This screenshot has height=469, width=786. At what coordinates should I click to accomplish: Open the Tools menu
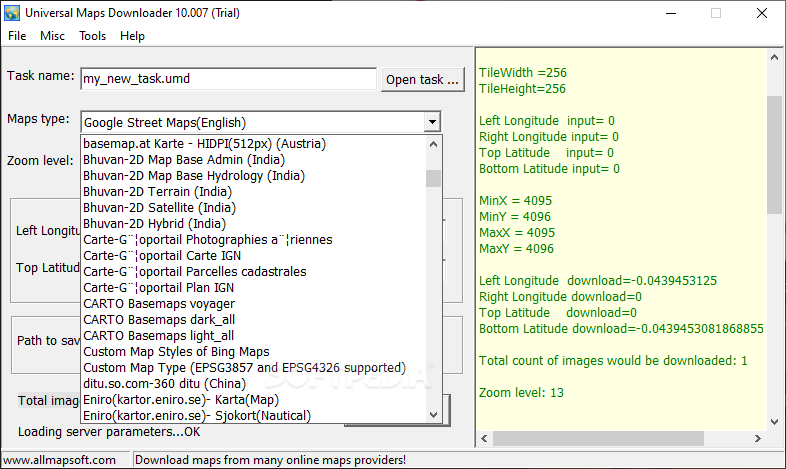(92, 36)
